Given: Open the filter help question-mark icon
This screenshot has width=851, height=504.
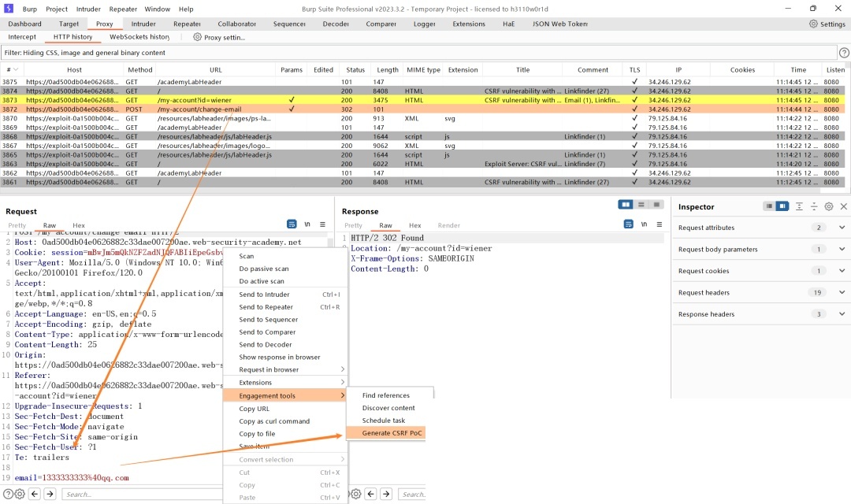Looking at the screenshot, I should click(844, 53).
